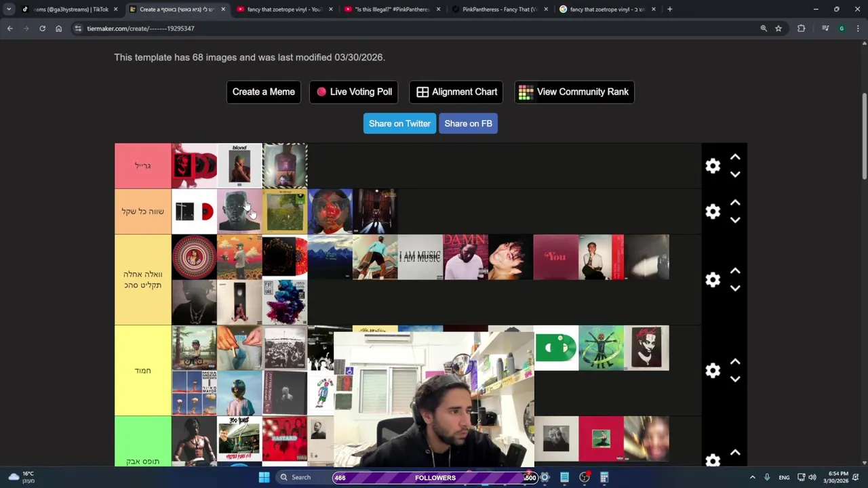This screenshot has width=868, height=488.
Task: Click the pink גרייל tier label
Action: [143, 166]
